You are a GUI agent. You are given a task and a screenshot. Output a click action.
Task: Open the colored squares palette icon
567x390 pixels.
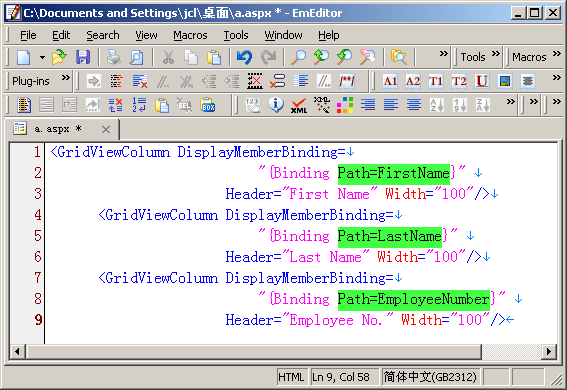345,105
